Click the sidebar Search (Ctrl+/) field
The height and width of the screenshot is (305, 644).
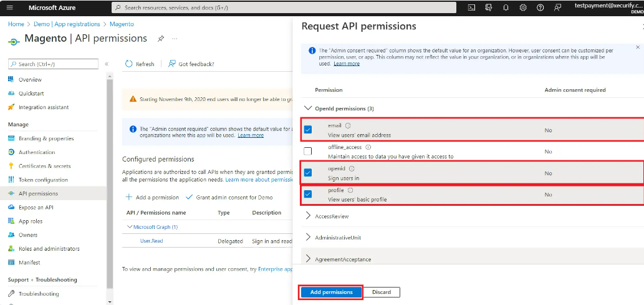[53, 64]
